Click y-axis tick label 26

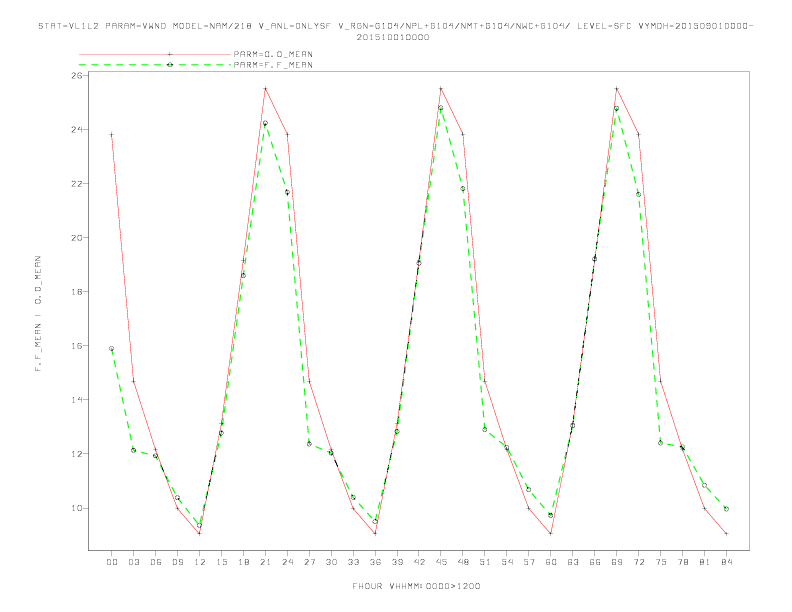(77, 76)
